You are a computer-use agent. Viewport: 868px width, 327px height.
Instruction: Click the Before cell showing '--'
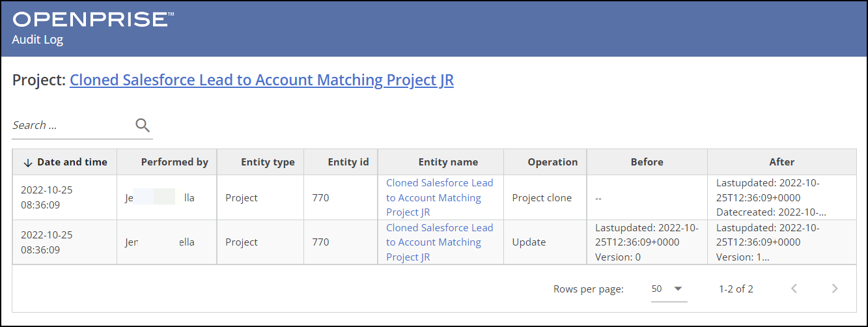point(647,197)
